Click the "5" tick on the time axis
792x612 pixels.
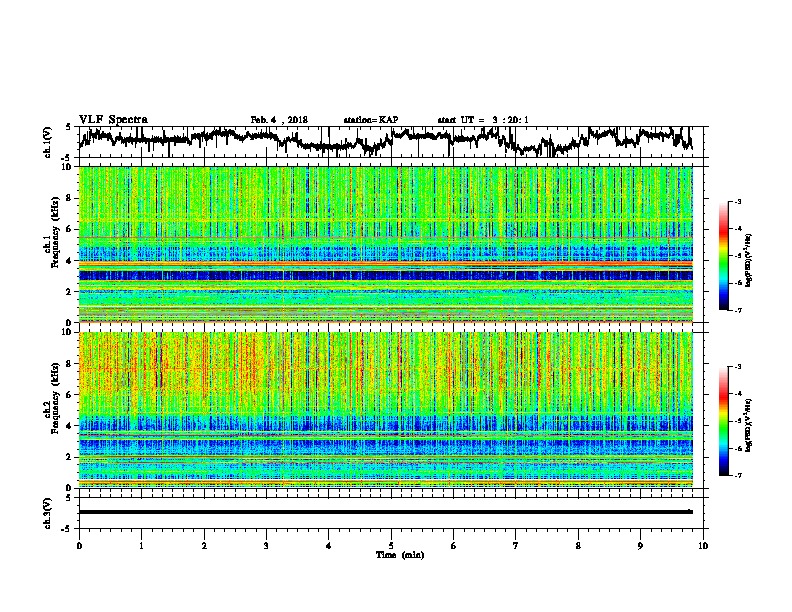(391, 545)
